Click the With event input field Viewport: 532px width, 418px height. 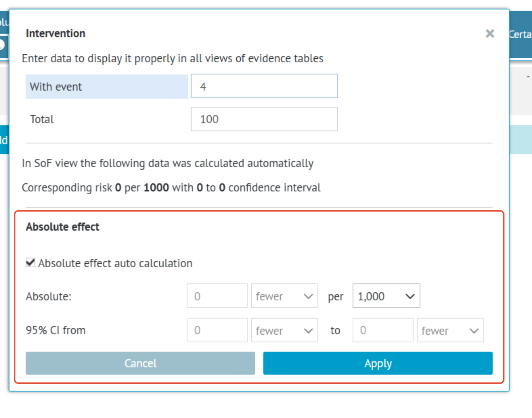tap(264, 86)
